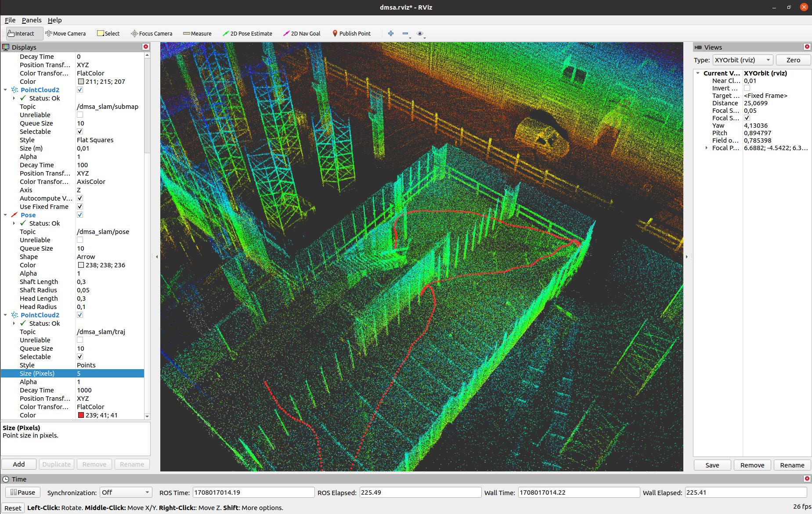
Task: Open the Panels menu
Action: (x=32, y=20)
